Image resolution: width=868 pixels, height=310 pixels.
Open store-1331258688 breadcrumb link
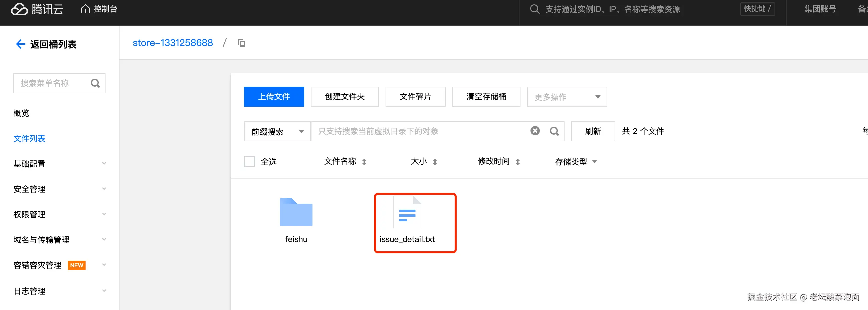coord(173,43)
